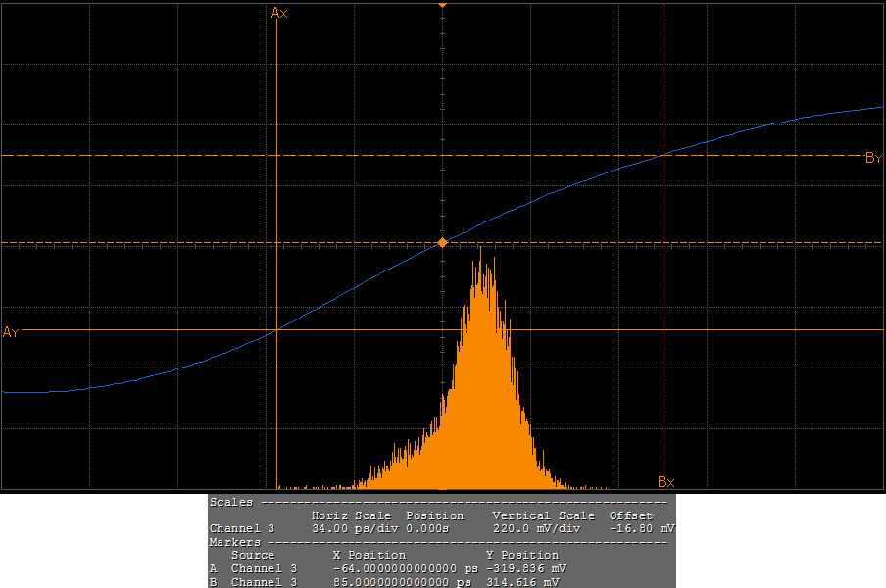Click marker B X position 85 ps value
This screenshot has height=588, width=886.
coord(404,582)
